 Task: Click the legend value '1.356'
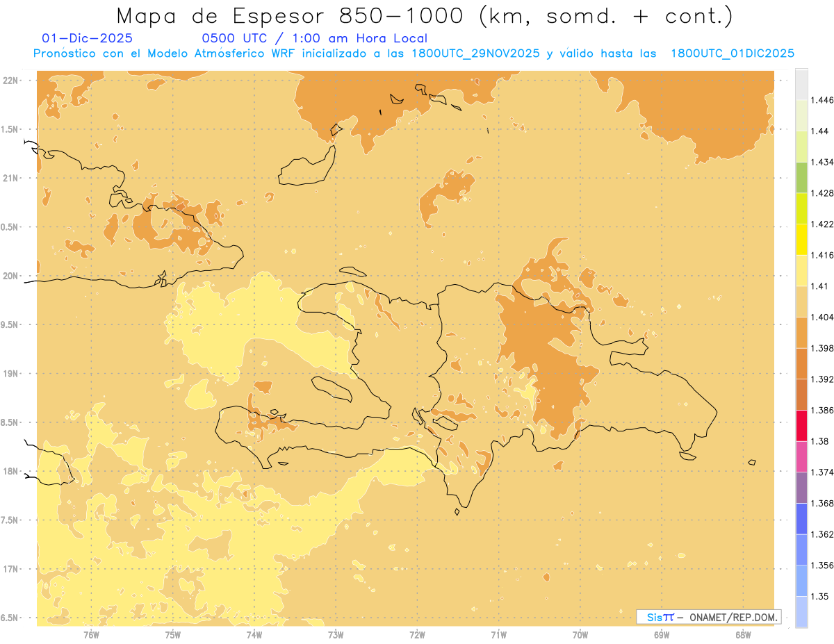pyautogui.click(x=822, y=565)
